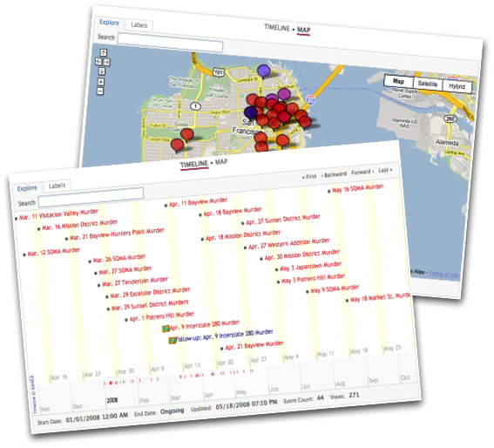Viewport: 494px width, 448px height.
Task: Click the purple marker near Lombard St
Action: pyautogui.click(x=263, y=71)
